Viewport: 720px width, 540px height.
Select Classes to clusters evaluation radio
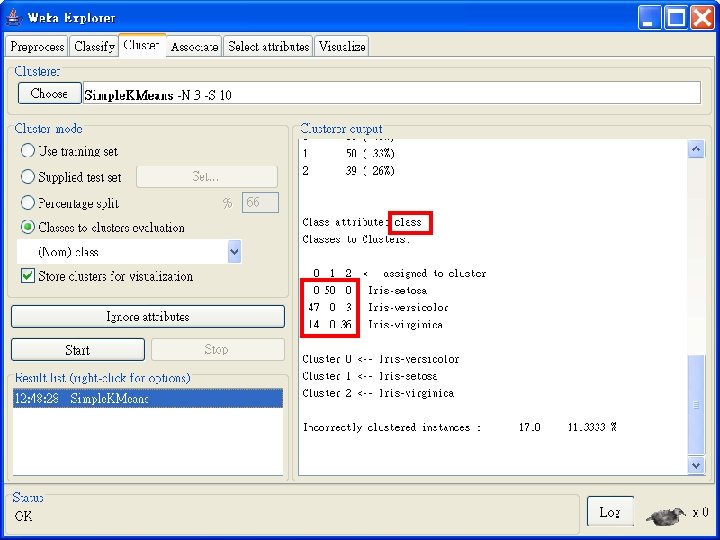[x=28, y=227]
